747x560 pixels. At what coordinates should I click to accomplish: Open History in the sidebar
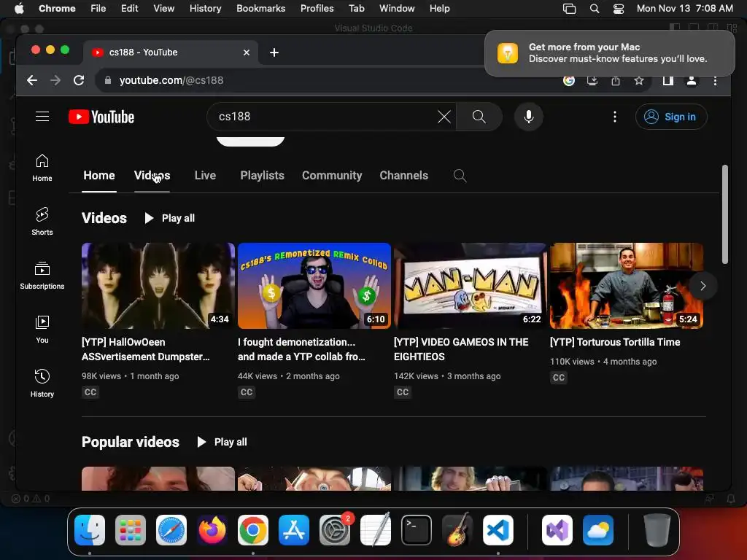pyautogui.click(x=42, y=384)
